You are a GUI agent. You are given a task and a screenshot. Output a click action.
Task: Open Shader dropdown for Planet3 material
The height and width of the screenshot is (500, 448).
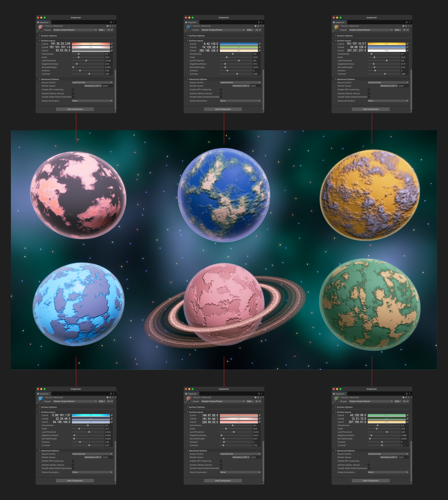(x=371, y=30)
